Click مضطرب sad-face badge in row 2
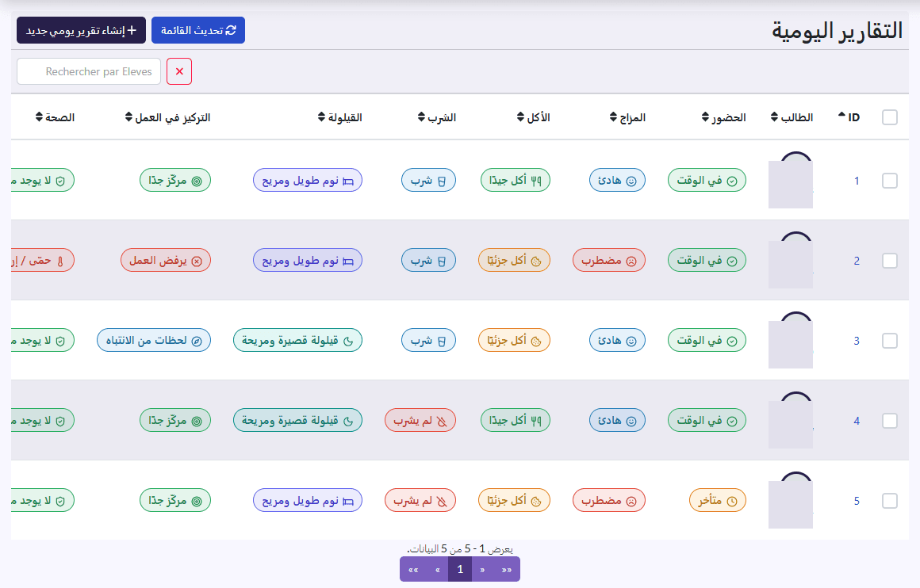Viewport: 920px width, 588px height. (x=608, y=260)
